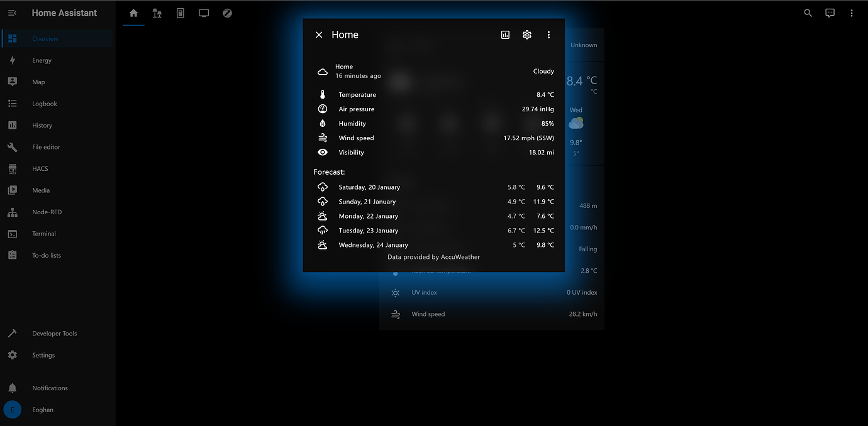Open the top-right overflow menu
Image resolution: width=868 pixels, height=426 pixels.
point(851,13)
